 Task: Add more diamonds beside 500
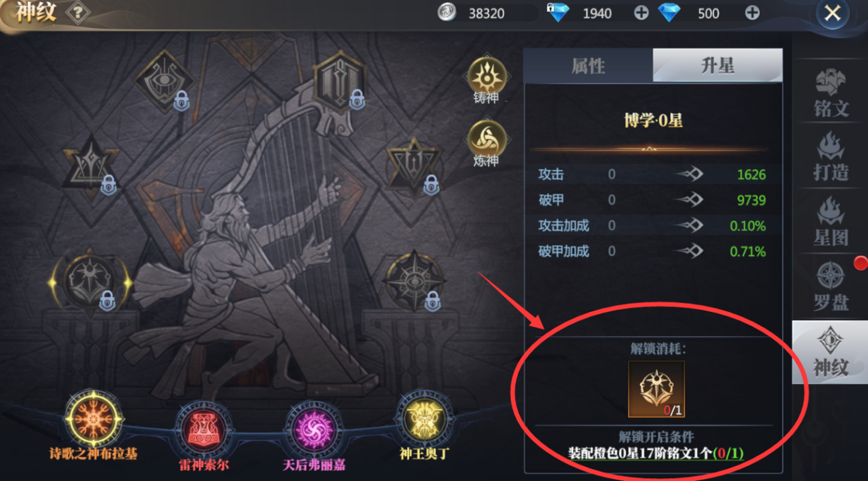(x=752, y=13)
